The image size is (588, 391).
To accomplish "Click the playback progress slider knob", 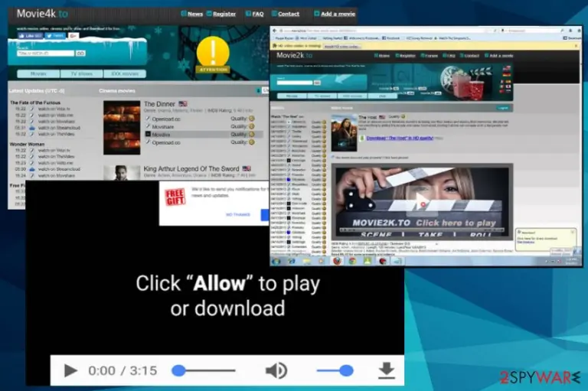I will pos(178,370).
